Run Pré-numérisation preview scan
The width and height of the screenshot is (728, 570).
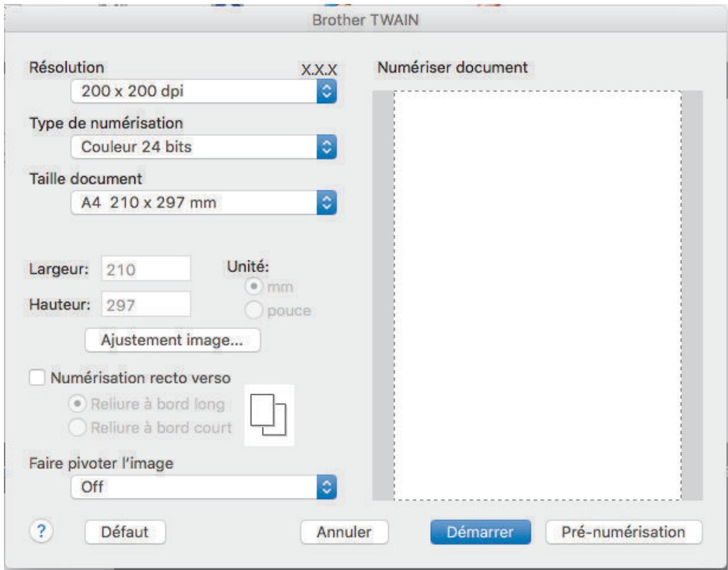pyautogui.click(x=623, y=532)
